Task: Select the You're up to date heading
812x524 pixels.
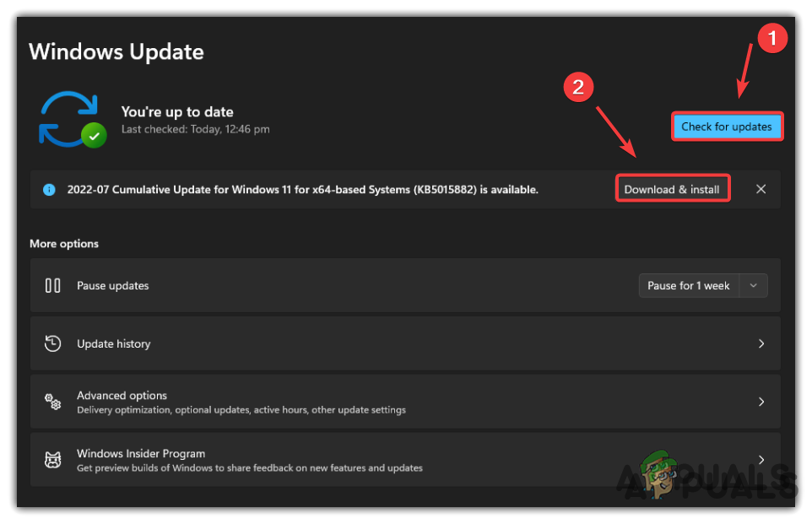Action: click(177, 111)
